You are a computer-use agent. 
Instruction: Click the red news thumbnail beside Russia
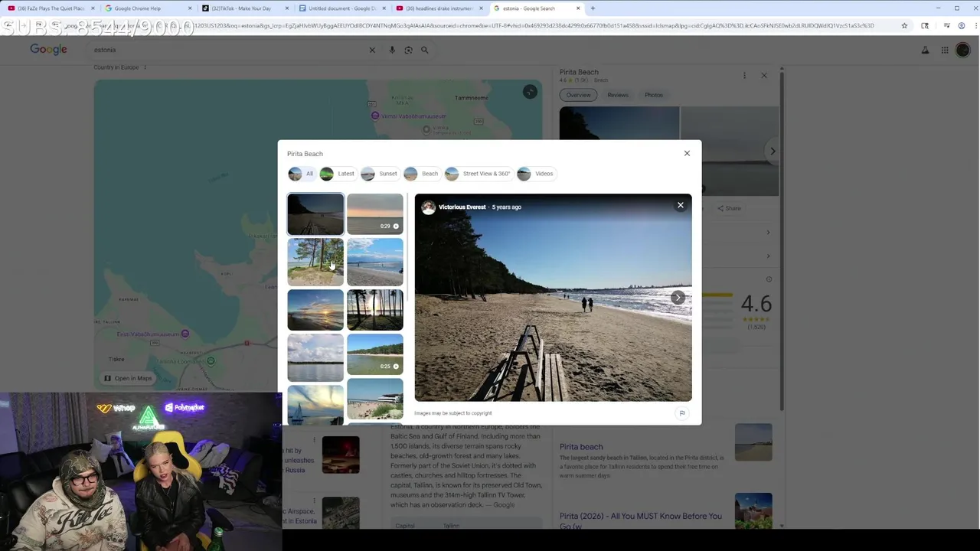tap(341, 455)
